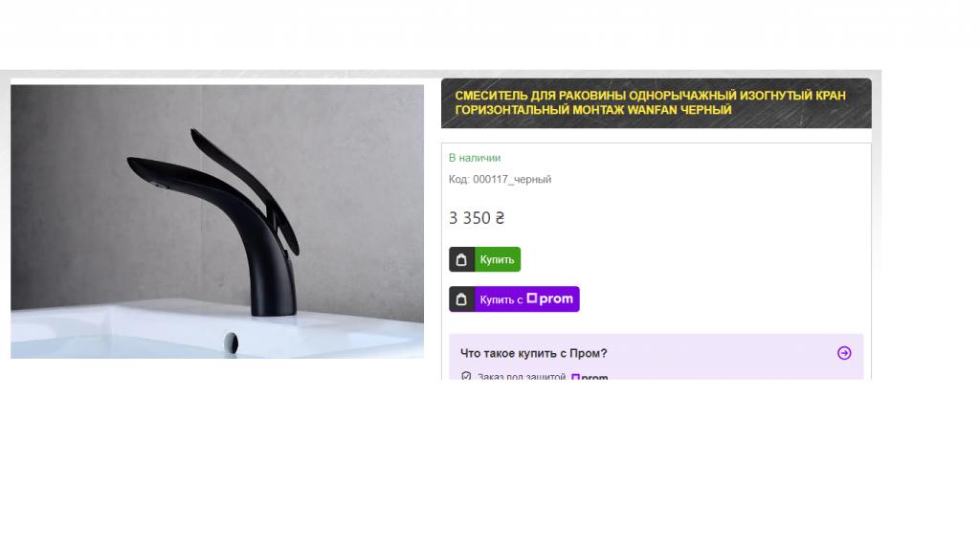980x551 pixels.
Task: Buy the faucet with the green Купить button
Action: click(484, 259)
